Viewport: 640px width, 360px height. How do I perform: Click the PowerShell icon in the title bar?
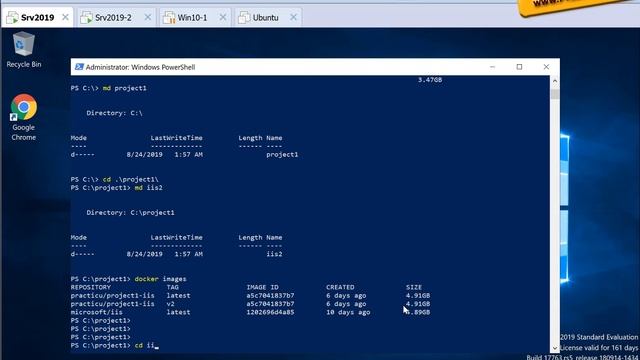click(79, 67)
